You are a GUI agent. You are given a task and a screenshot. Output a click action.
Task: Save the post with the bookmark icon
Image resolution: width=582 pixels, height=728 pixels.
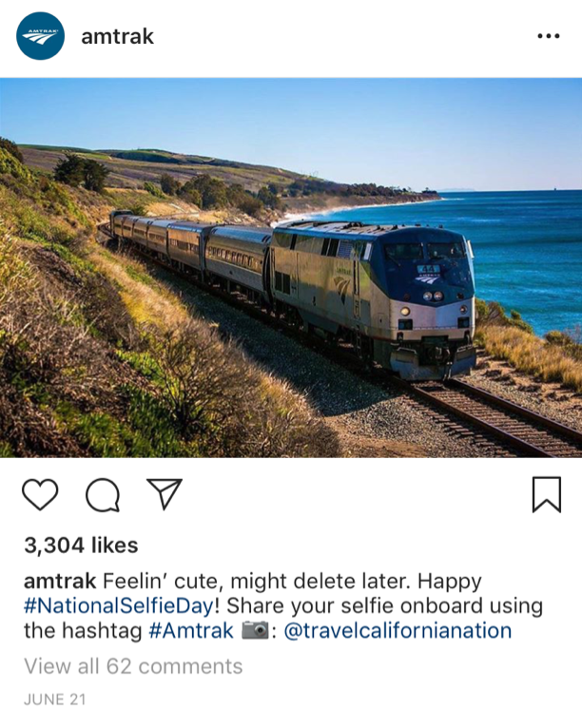tap(547, 494)
